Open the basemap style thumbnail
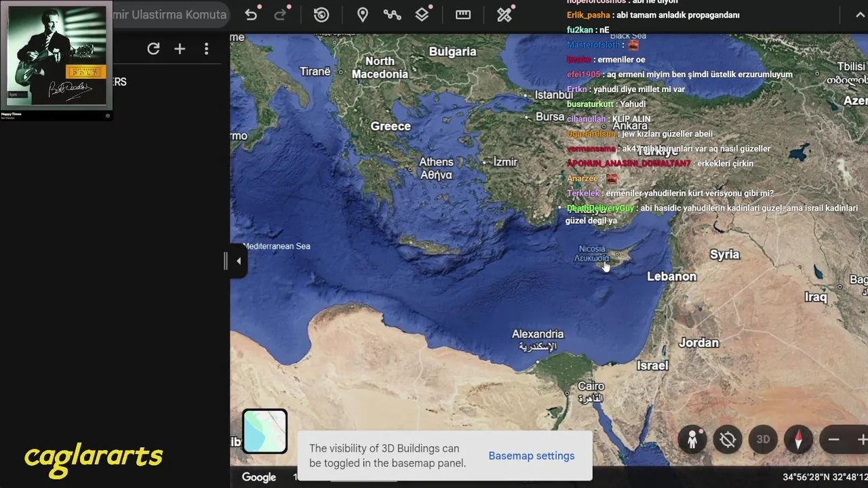This screenshot has height=488, width=868. [x=264, y=431]
